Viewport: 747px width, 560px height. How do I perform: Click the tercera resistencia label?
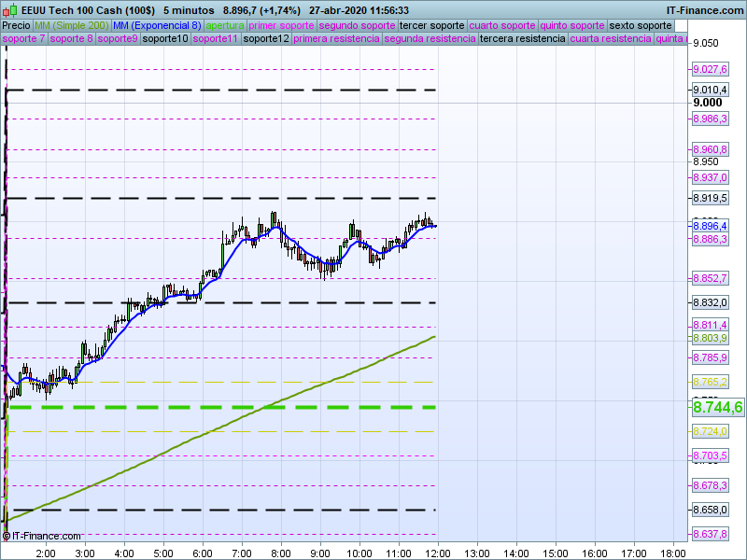[x=521, y=39]
